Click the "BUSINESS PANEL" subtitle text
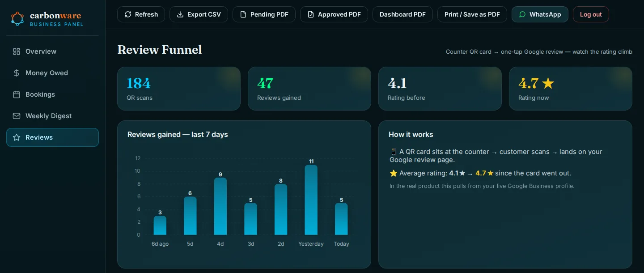The height and width of the screenshot is (273, 644). click(x=57, y=24)
